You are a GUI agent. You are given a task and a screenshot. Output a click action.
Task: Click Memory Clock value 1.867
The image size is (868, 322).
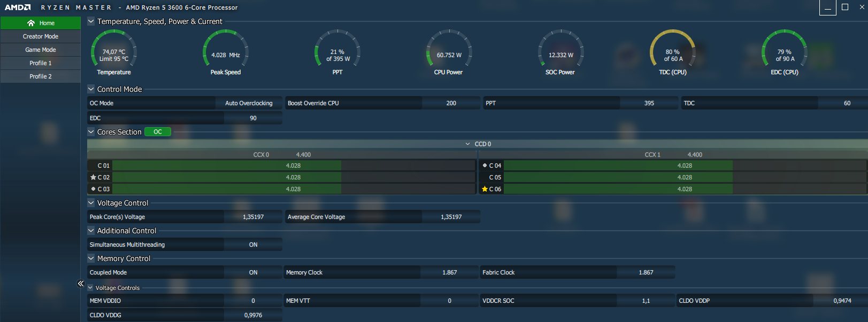pos(450,272)
